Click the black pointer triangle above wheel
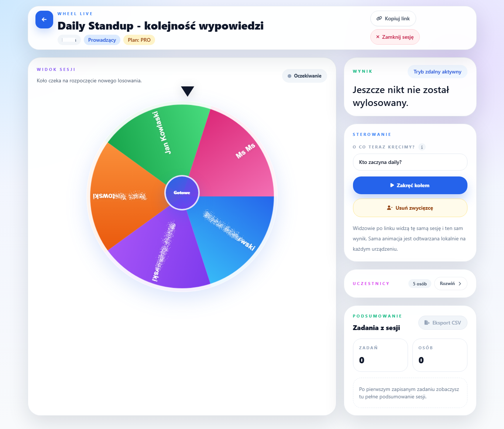 pos(188,91)
